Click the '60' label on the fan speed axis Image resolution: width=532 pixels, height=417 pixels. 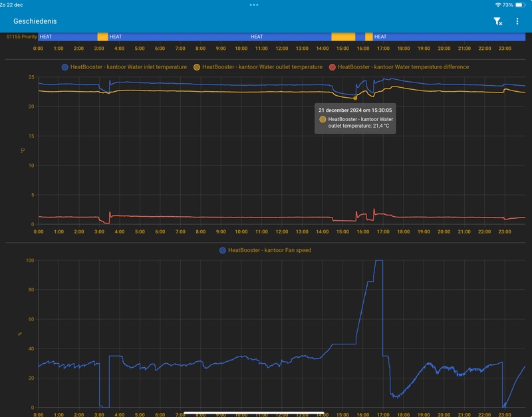click(31, 319)
